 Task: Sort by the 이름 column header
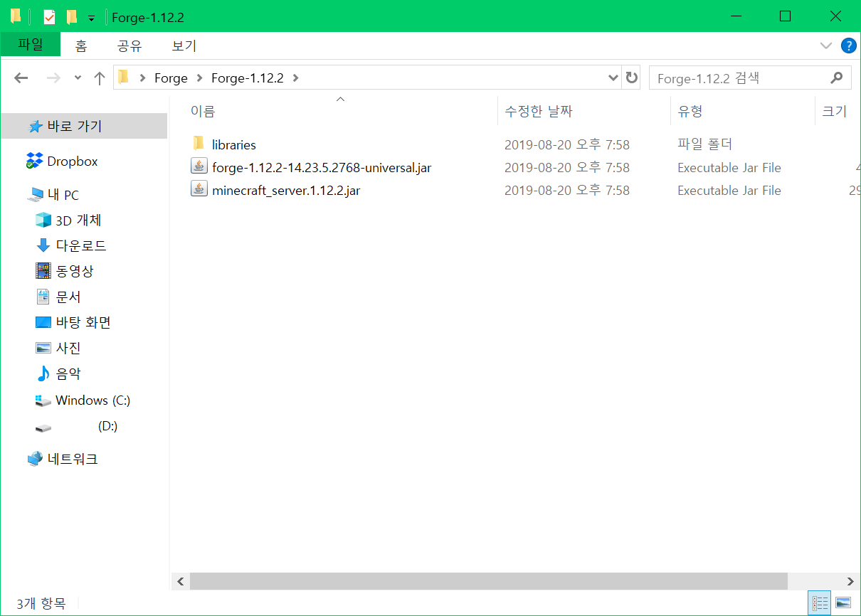coord(202,111)
